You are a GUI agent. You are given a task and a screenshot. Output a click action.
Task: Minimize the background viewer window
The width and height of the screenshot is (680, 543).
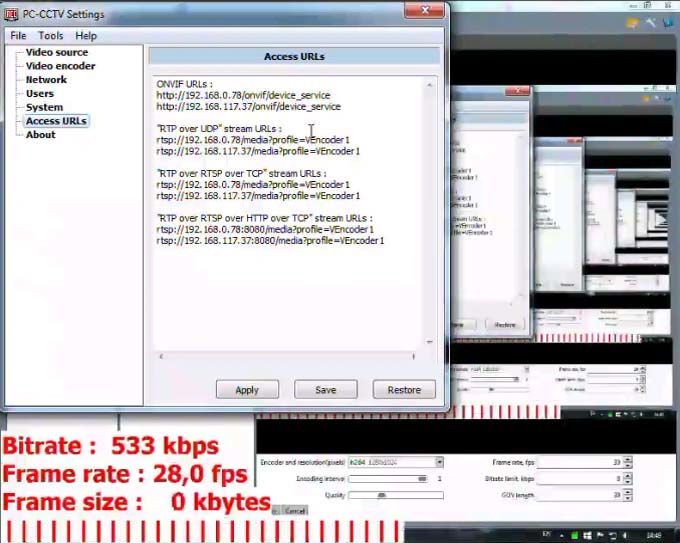coord(634,6)
